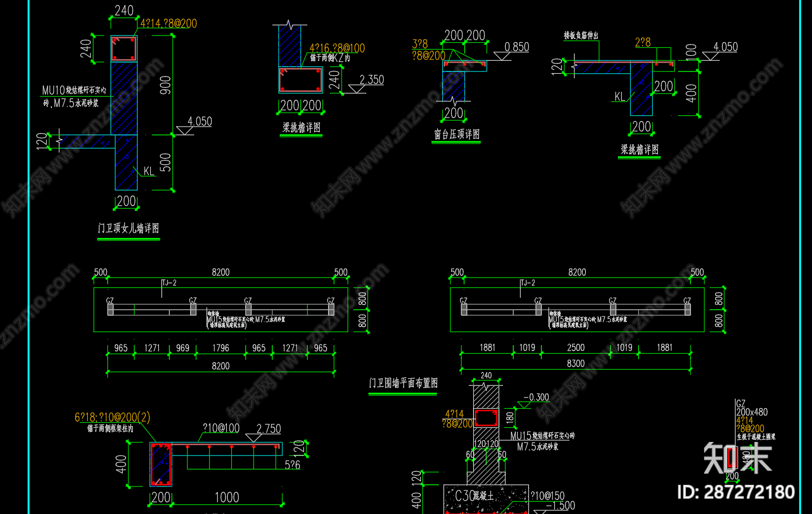The height and width of the screenshot is (514, 812).
Task: Click the MU10烧结煤矸石实心 material note
Action: click(x=74, y=90)
